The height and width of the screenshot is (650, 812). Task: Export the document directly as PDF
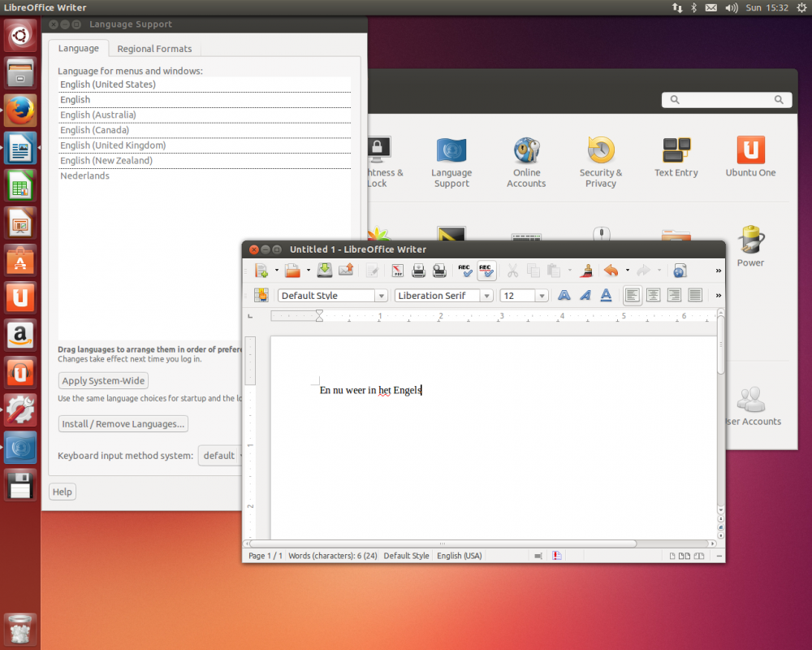pos(397,271)
